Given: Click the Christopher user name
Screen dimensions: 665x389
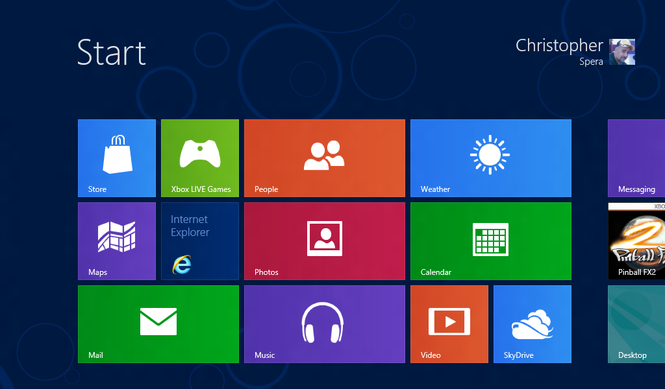Looking at the screenshot, I should 559,46.
